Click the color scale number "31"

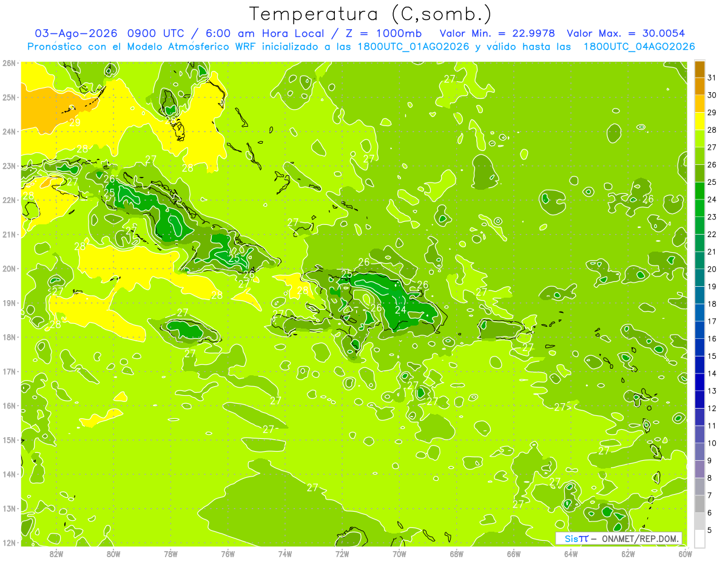(x=712, y=78)
